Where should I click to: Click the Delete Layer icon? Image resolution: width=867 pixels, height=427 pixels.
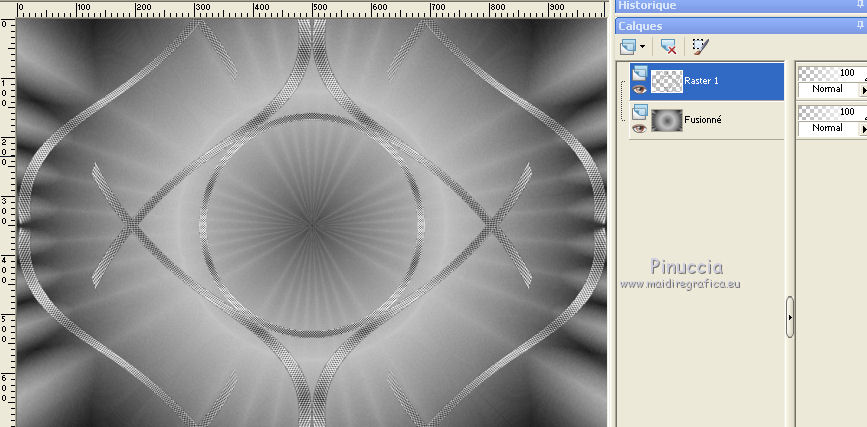[x=668, y=46]
